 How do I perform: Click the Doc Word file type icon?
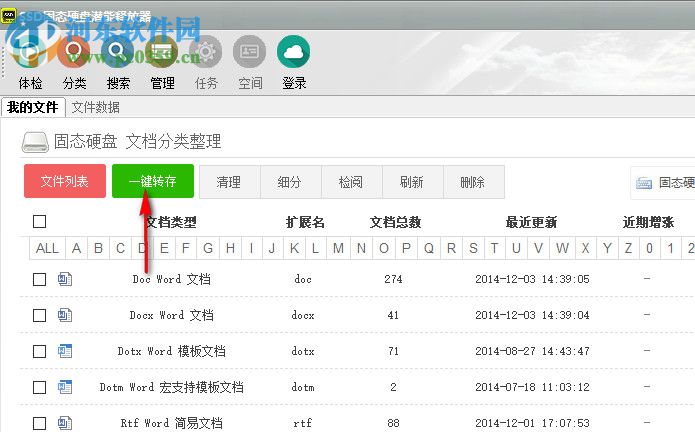pos(65,279)
